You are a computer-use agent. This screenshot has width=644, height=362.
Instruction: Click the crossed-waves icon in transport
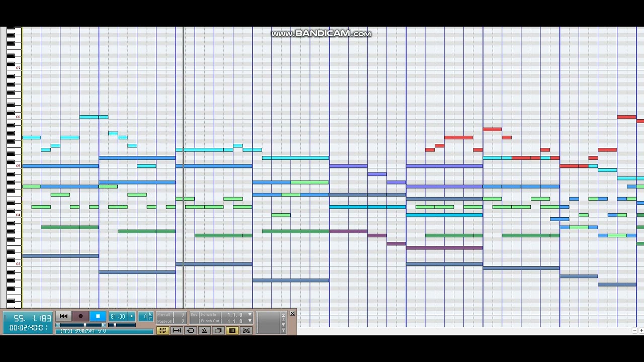(x=246, y=330)
